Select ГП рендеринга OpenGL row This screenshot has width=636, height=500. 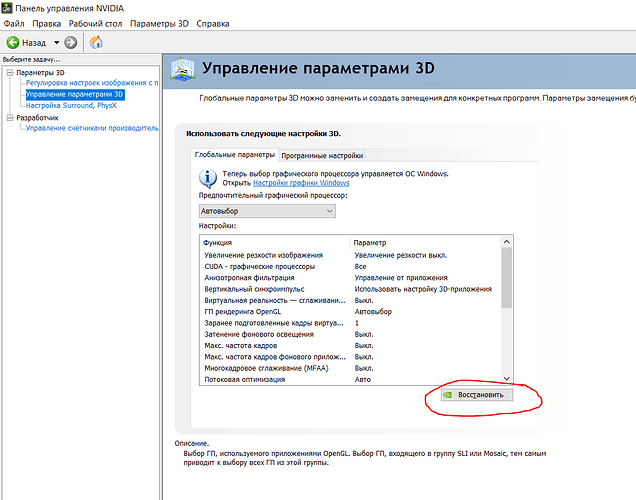[350, 312]
